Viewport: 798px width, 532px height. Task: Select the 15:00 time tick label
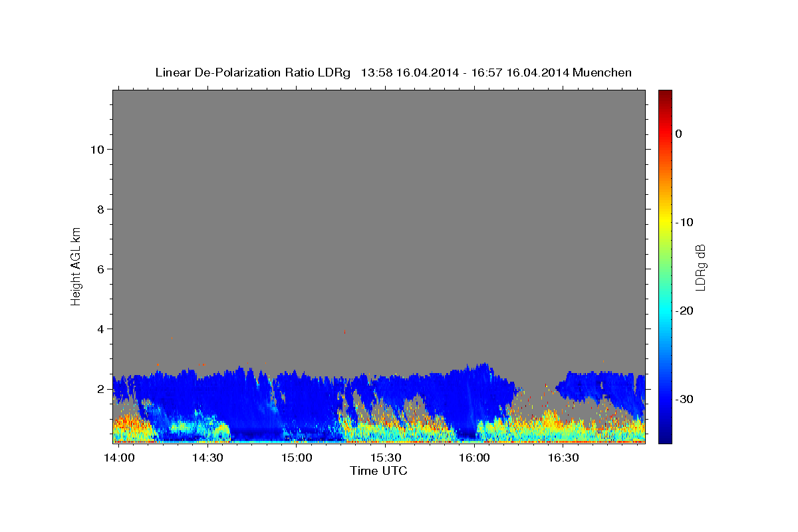[x=297, y=458]
